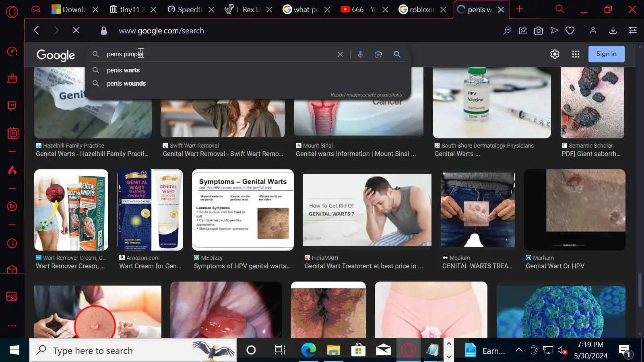
Task: Open the Google apps grid
Action: (576, 54)
